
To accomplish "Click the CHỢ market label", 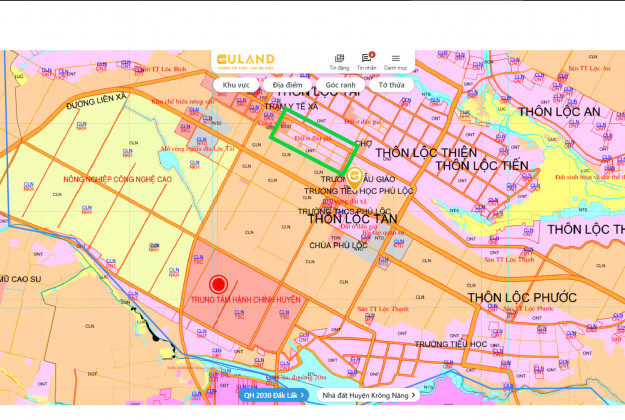I will pyautogui.click(x=363, y=144).
